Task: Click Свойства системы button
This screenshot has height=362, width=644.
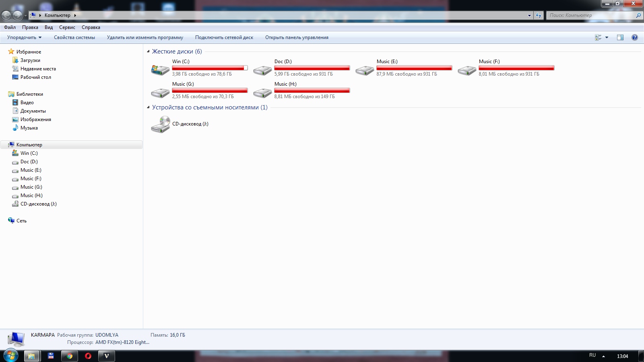Action: point(74,37)
